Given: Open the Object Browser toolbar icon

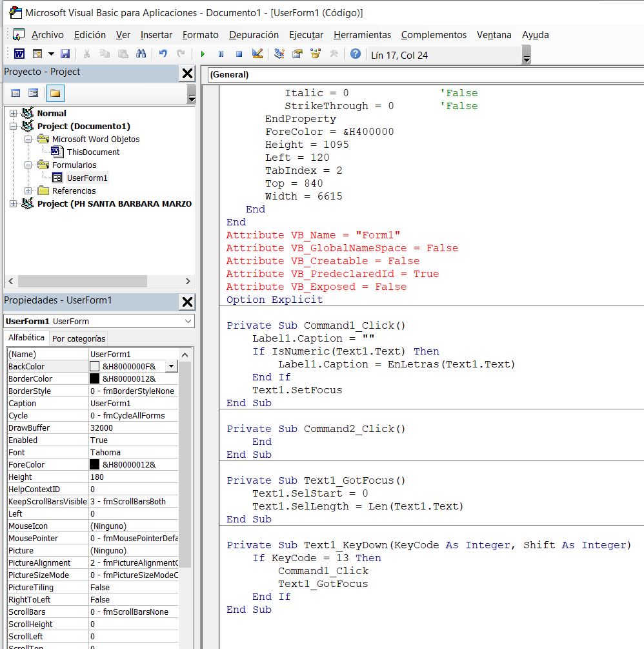Looking at the screenshot, I should 316,54.
